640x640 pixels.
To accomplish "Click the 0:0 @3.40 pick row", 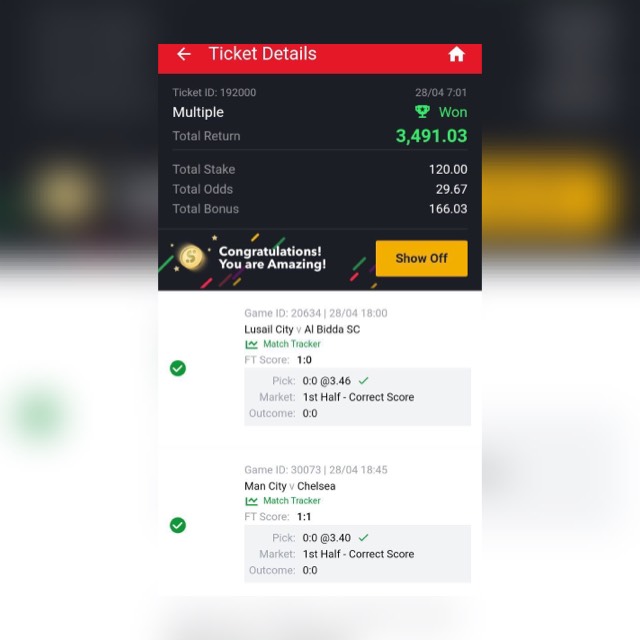I will point(358,538).
